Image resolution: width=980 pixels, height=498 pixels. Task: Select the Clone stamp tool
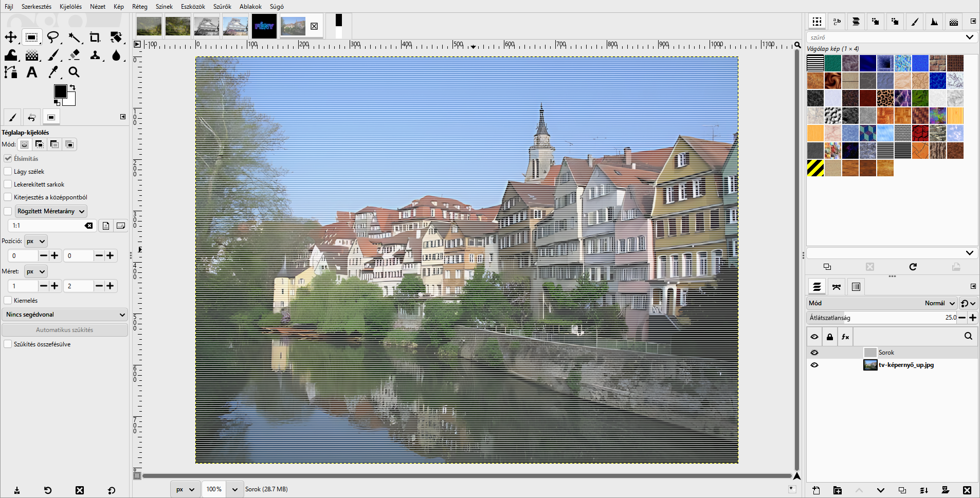tap(95, 55)
